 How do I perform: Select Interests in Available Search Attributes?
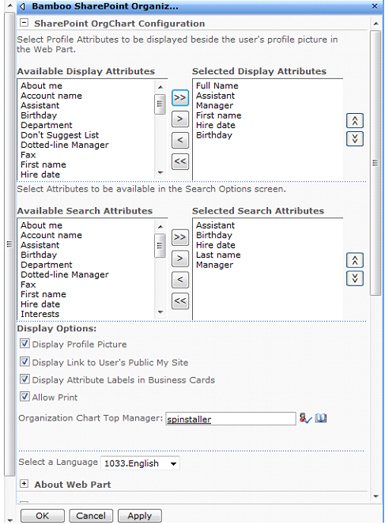(40, 314)
